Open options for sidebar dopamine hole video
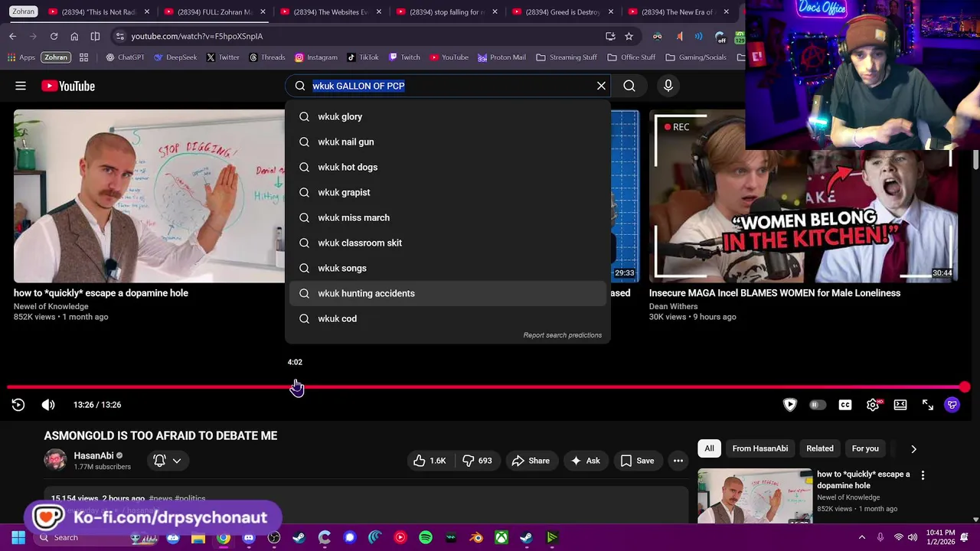Screen dimensions: 980x551 point(923,475)
